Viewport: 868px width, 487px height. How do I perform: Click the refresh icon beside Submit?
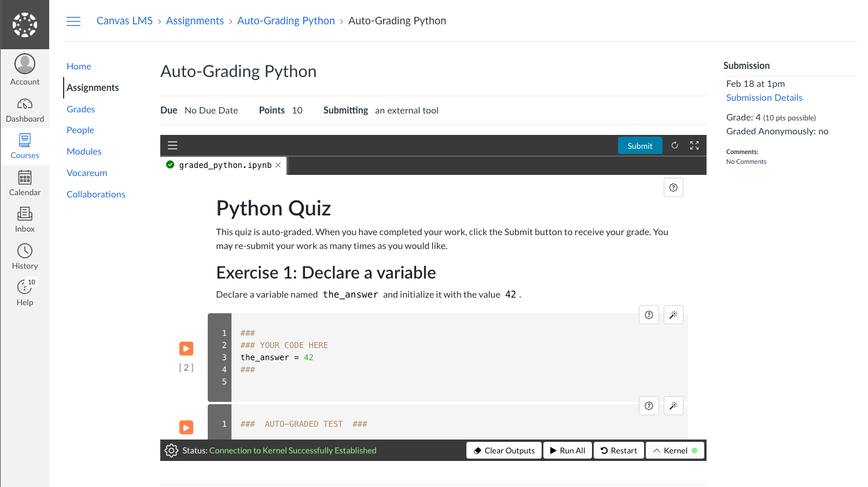click(674, 146)
